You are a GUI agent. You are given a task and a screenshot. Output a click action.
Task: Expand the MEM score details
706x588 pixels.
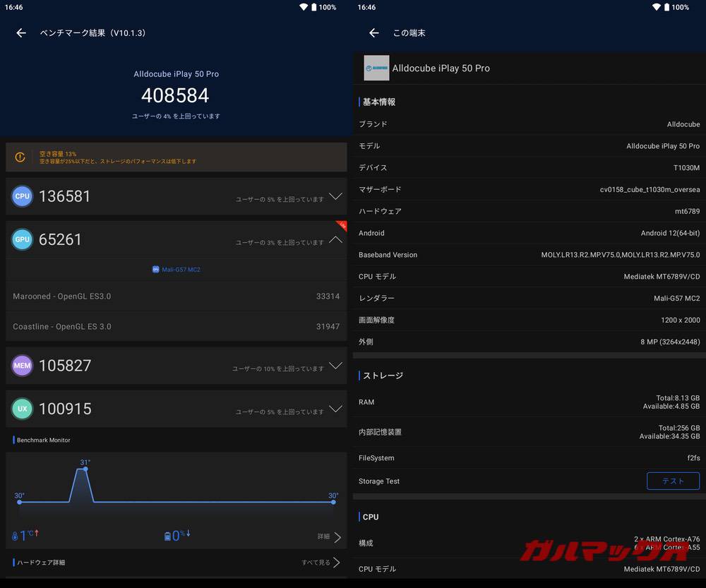(335, 368)
